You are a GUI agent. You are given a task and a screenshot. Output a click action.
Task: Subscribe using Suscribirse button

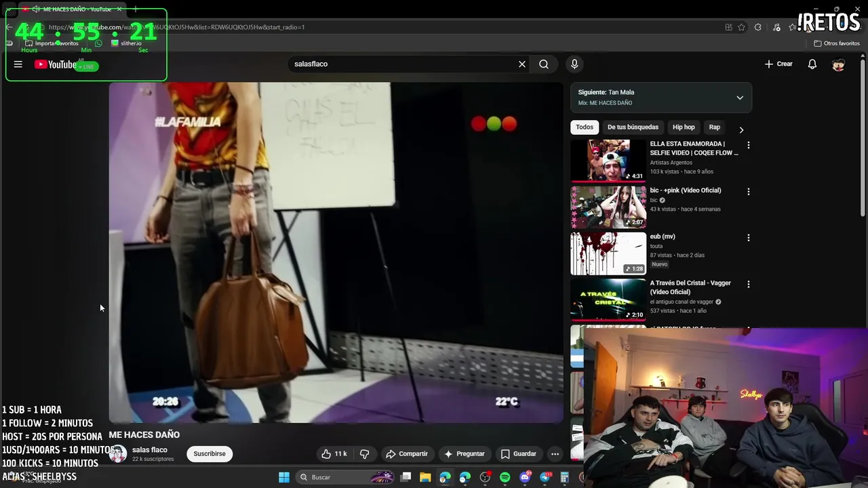click(210, 454)
